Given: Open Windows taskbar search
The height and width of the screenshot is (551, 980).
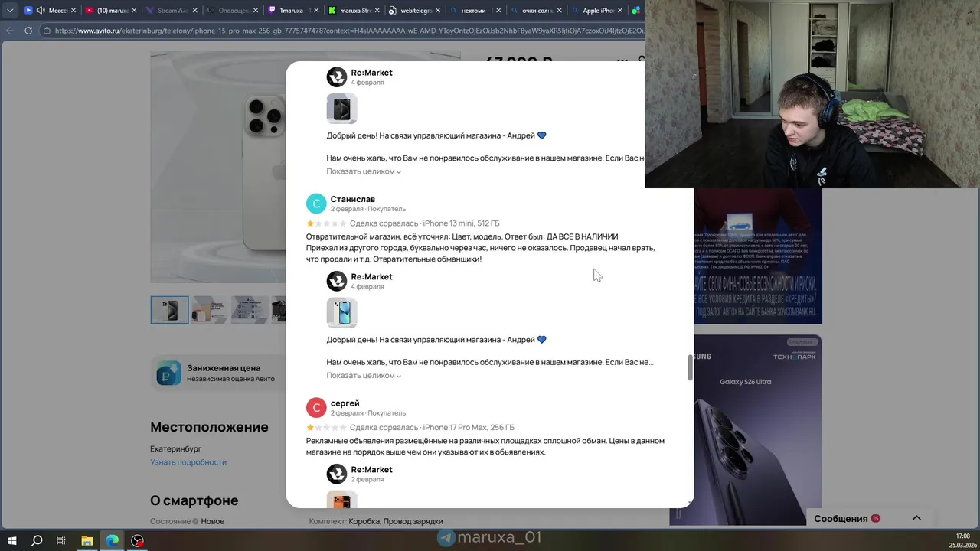Looking at the screenshot, I should coord(37,540).
